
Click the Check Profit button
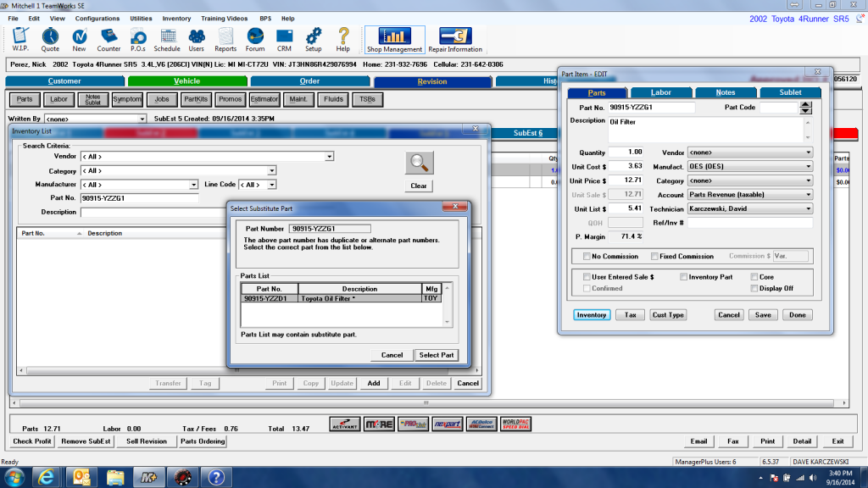(x=32, y=441)
